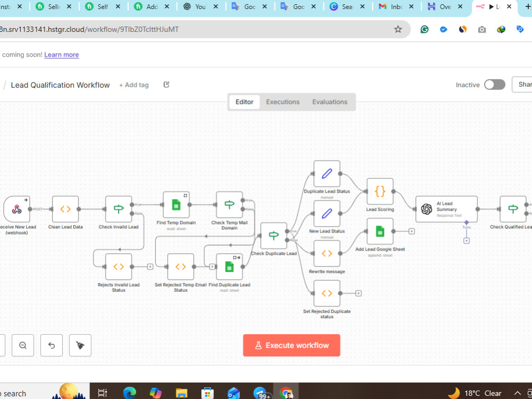The image size is (532, 399).
Task: Click the browser address bar URL
Action: 89,29
